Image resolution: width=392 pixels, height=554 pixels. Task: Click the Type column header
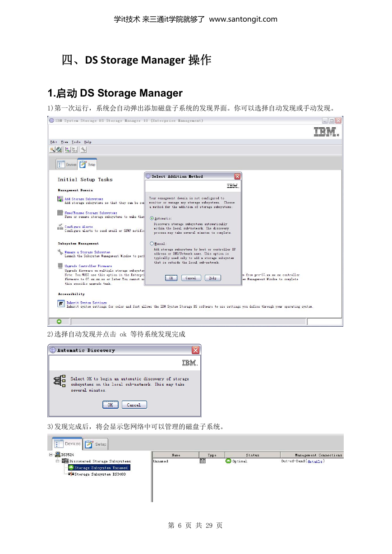click(x=212, y=455)
